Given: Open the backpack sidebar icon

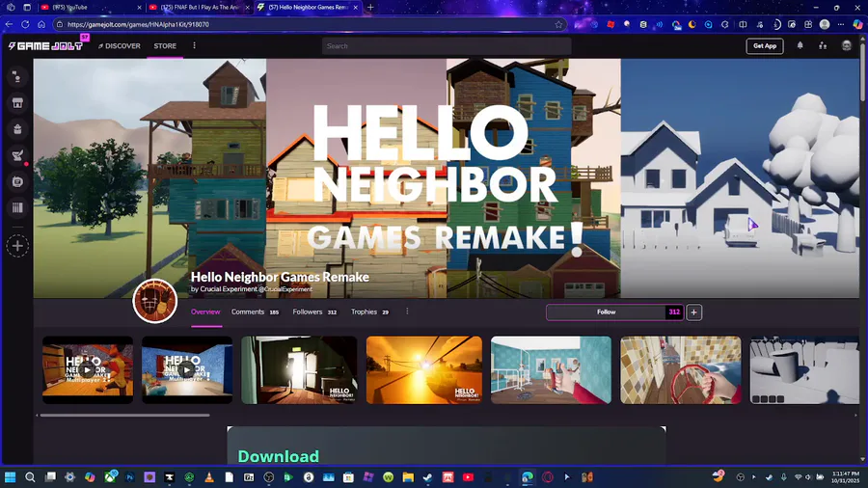Looking at the screenshot, I should (x=17, y=129).
